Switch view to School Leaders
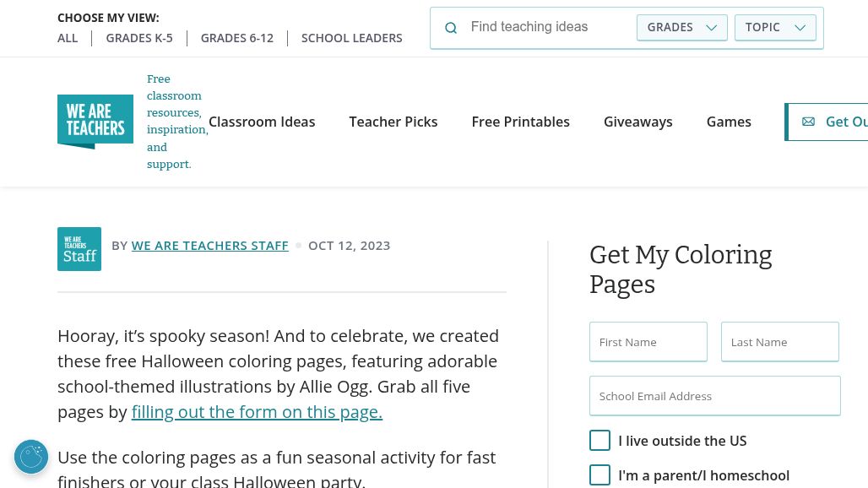Image resolution: width=868 pixels, height=488 pixels. tap(351, 38)
